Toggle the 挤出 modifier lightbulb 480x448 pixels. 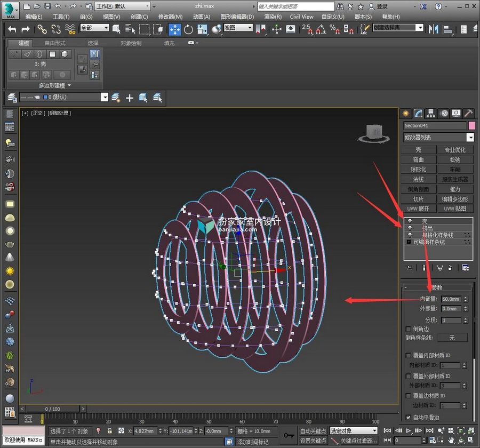tap(410, 228)
